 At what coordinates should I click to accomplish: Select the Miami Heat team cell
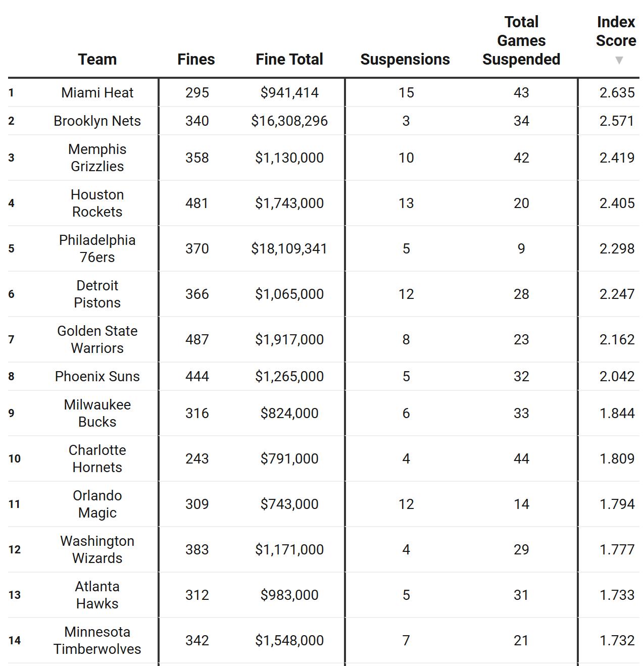click(97, 92)
